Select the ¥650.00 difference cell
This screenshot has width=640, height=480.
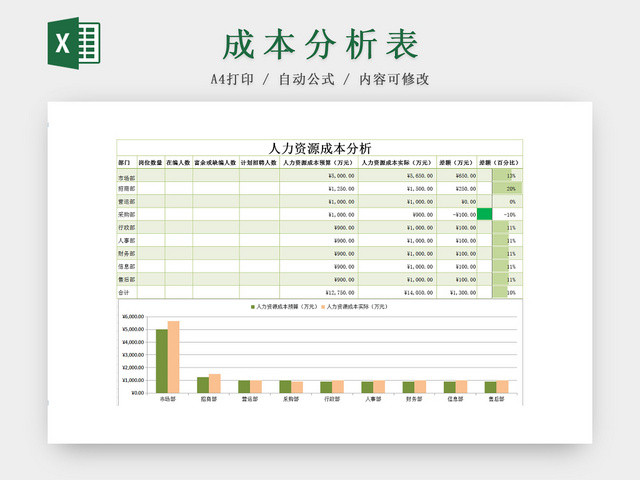point(456,176)
